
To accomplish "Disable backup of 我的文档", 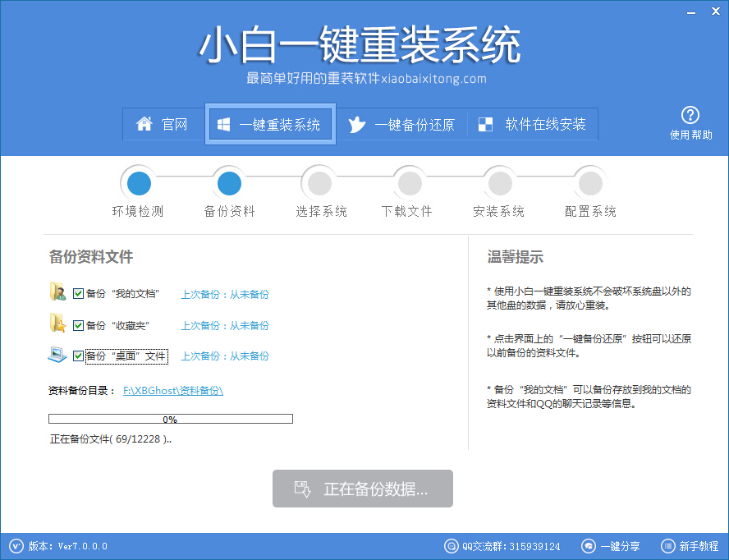I will click(78, 293).
